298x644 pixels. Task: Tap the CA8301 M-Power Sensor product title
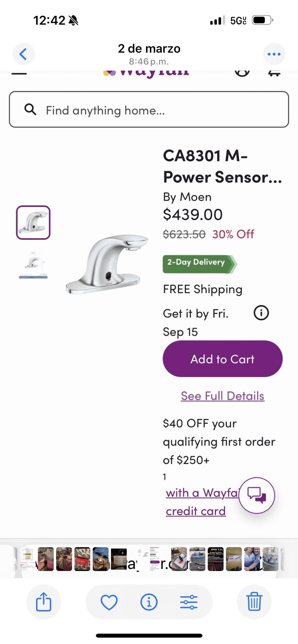pyautogui.click(x=222, y=166)
